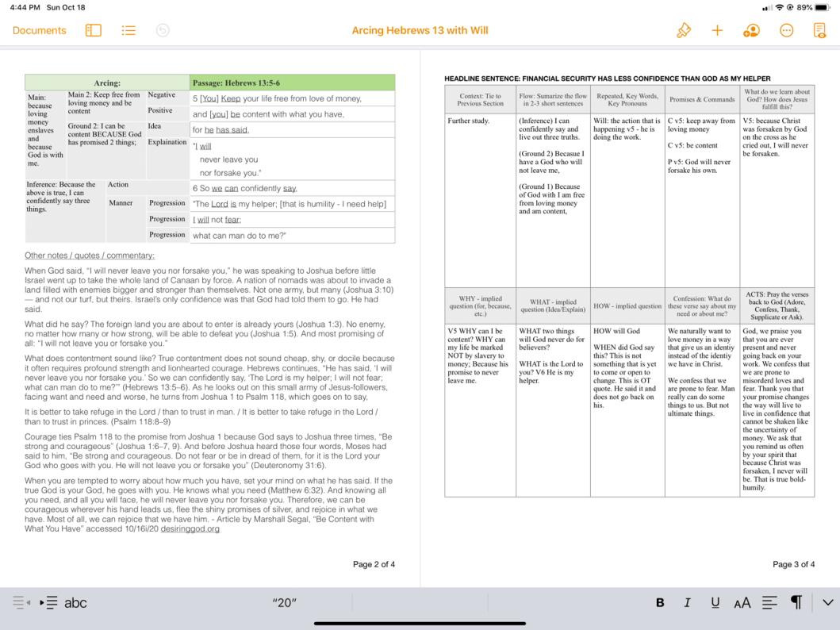Tap the indent increase icon
The width and height of the screenshot is (840, 630).
pos(48,602)
